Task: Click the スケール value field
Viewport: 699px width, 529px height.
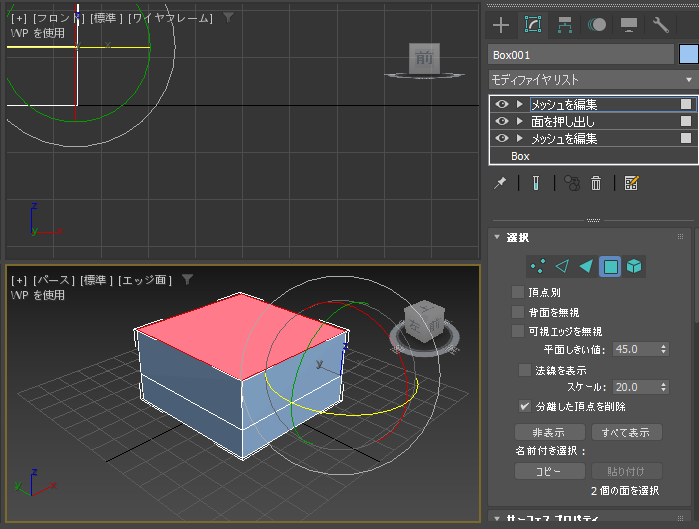Action: coord(636,387)
